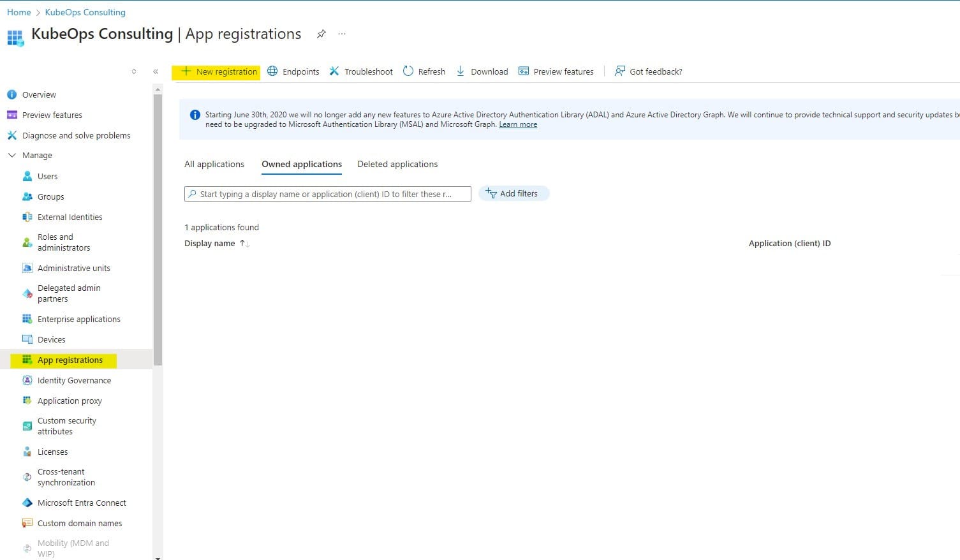
Task: Click the KubeOps Consulting header app icon
Action: click(15, 37)
